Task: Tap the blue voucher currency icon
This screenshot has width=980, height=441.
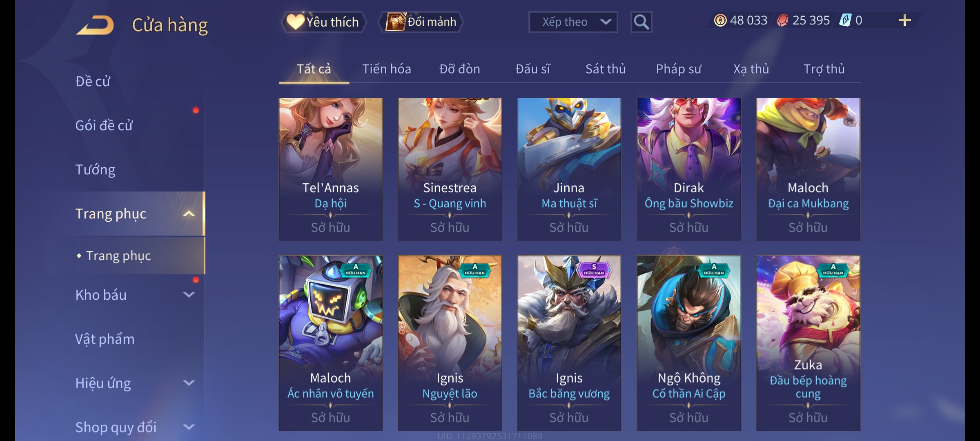Action: [x=845, y=20]
